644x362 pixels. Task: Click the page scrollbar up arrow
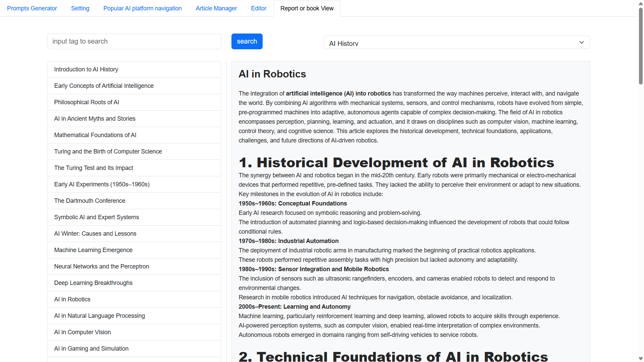641,3
